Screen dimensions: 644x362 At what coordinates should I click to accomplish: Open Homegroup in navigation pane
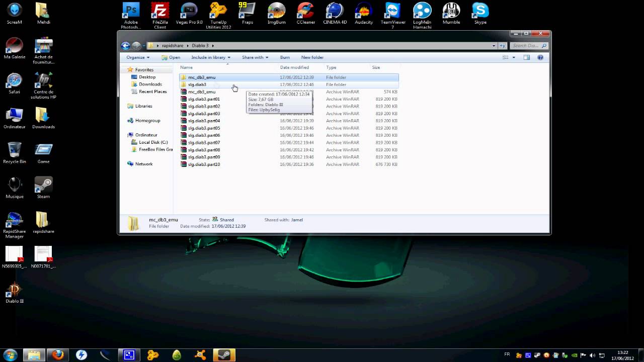147,121
